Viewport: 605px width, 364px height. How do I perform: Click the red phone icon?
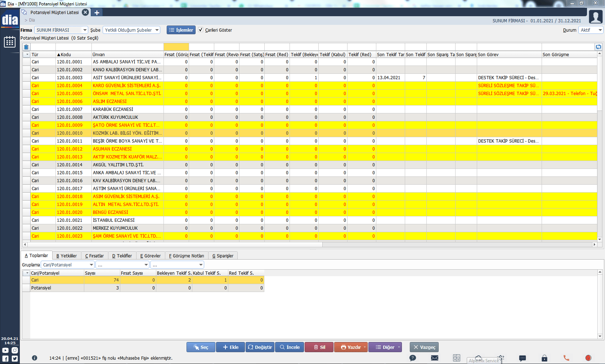pyautogui.click(x=566, y=358)
